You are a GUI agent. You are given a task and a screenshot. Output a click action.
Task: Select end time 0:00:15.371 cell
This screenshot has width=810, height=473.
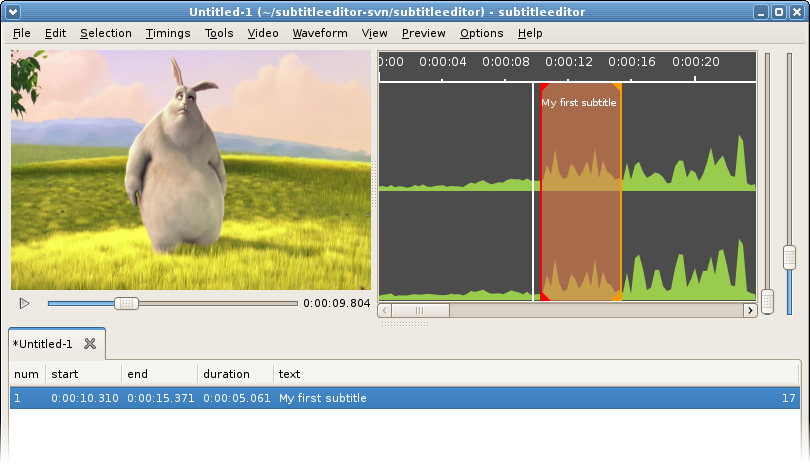161,398
